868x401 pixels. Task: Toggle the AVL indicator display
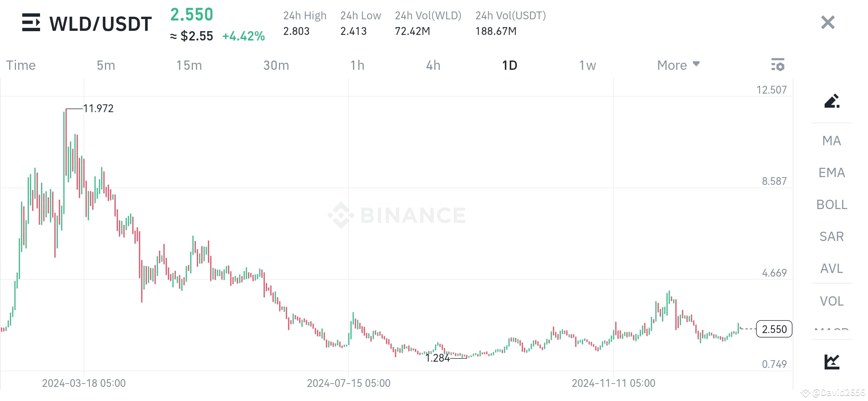831,268
